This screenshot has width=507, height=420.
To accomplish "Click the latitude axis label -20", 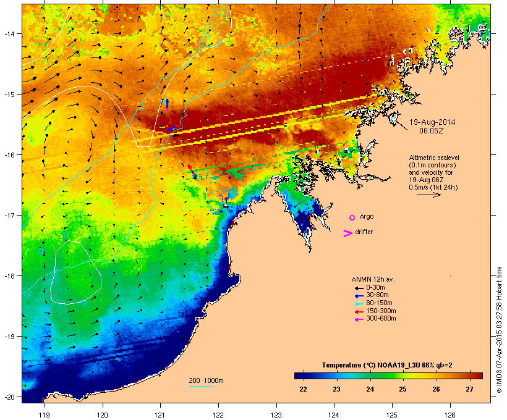I will point(9,397).
